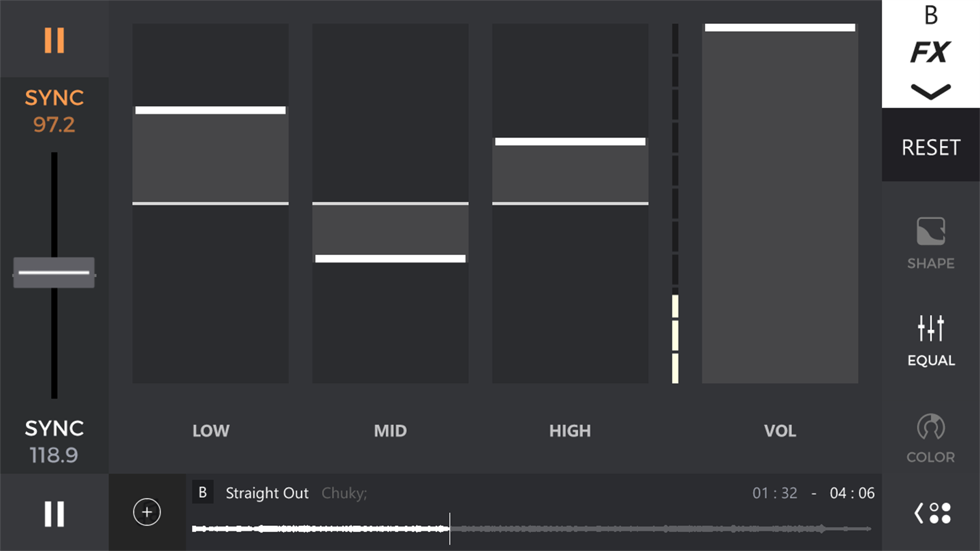This screenshot has height=551, width=980.
Task: Click the deck B badge beside track title
Action: [x=202, y=492]
